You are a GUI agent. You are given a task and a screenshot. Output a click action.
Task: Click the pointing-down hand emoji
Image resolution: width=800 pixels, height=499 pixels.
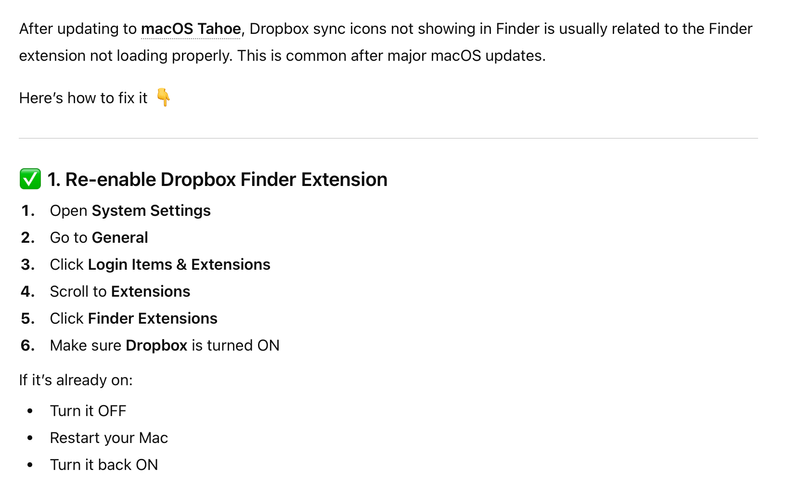coord(163,98)
